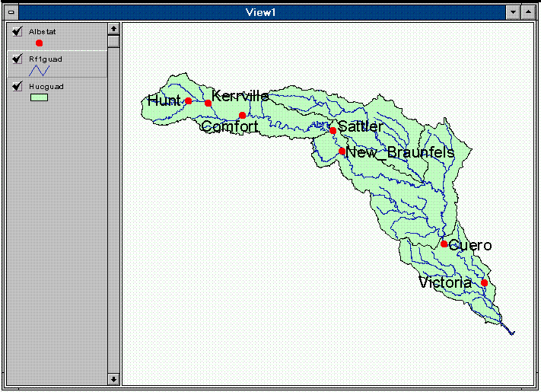541x392 pixels.
Task: Click the Sattler station red dot
Action: 333,131
